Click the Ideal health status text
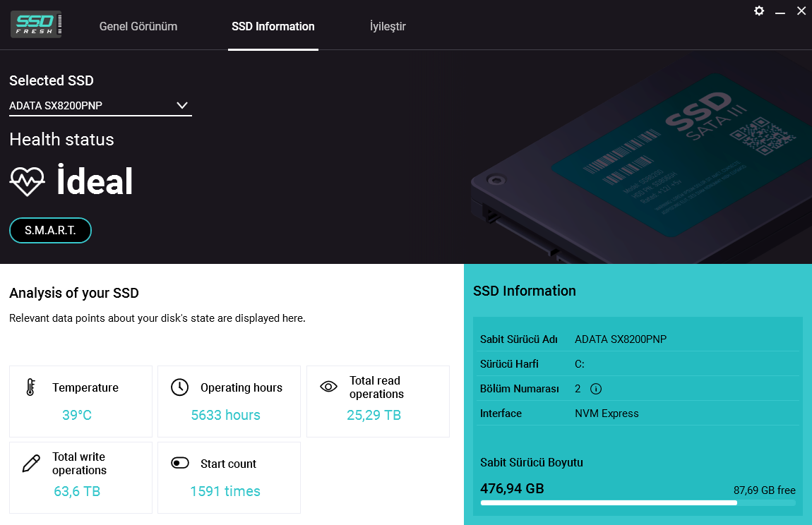This screenshot has height=525, width=812. point(95,181)
